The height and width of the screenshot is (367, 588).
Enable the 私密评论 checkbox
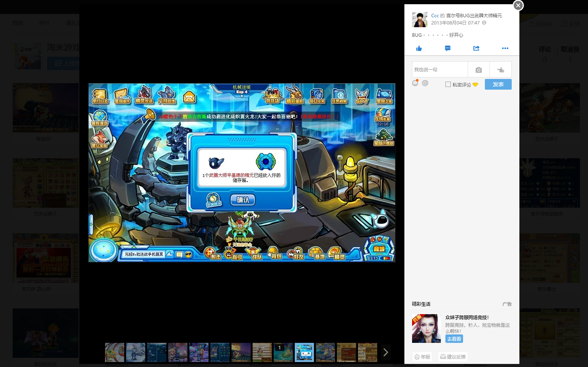click(x=448, y=84)
